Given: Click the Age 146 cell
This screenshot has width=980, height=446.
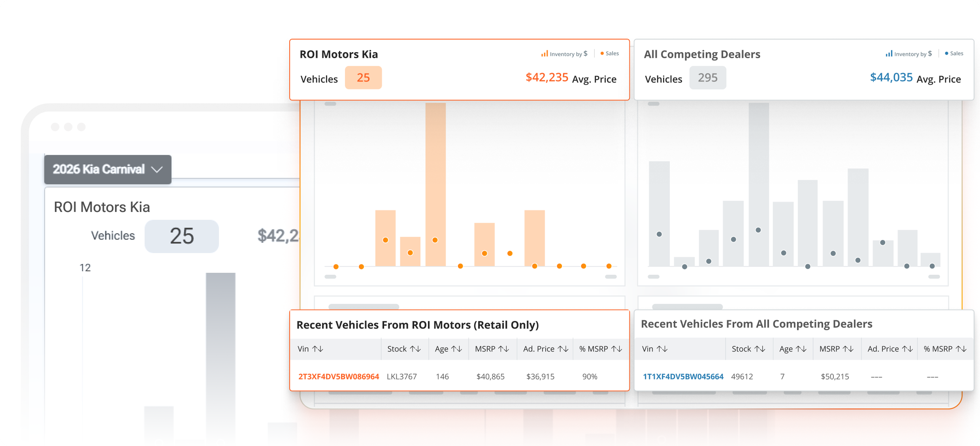Looking at the screenshot, I should (442, 376).
